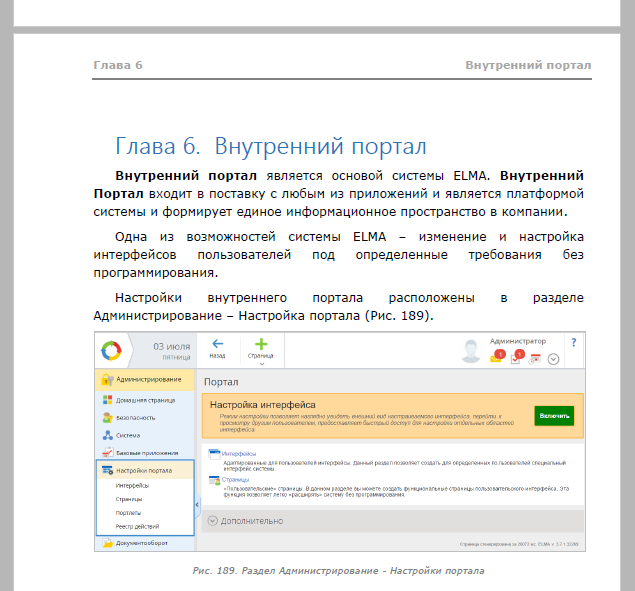This screenshot has width=635, height=591.
Task: Click the Администратор user name
Action: [x=518, y=341]
